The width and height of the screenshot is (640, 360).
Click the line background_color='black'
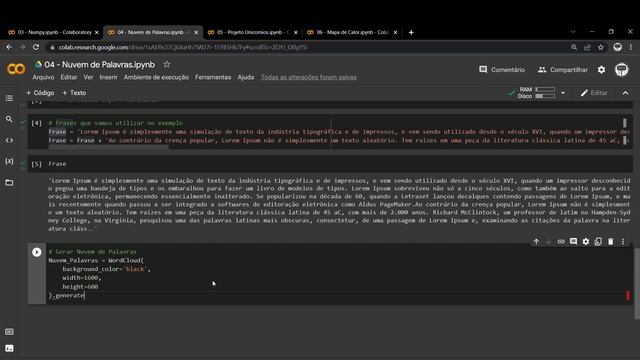107,269
